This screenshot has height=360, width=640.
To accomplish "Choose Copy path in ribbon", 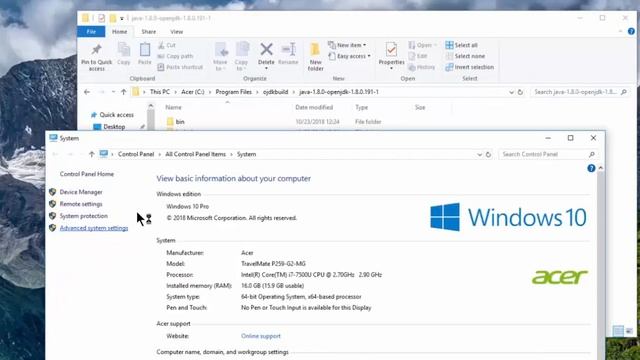I will click(x=175, y=56).
